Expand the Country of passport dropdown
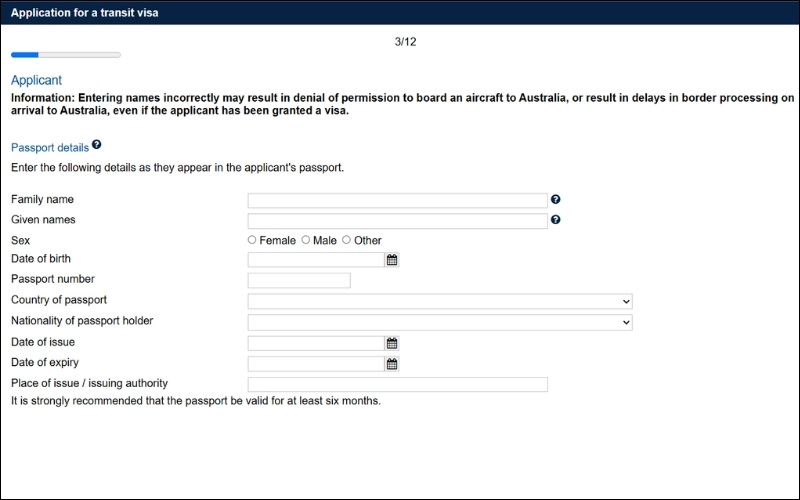The image size is (800, 500). (440, 301)
